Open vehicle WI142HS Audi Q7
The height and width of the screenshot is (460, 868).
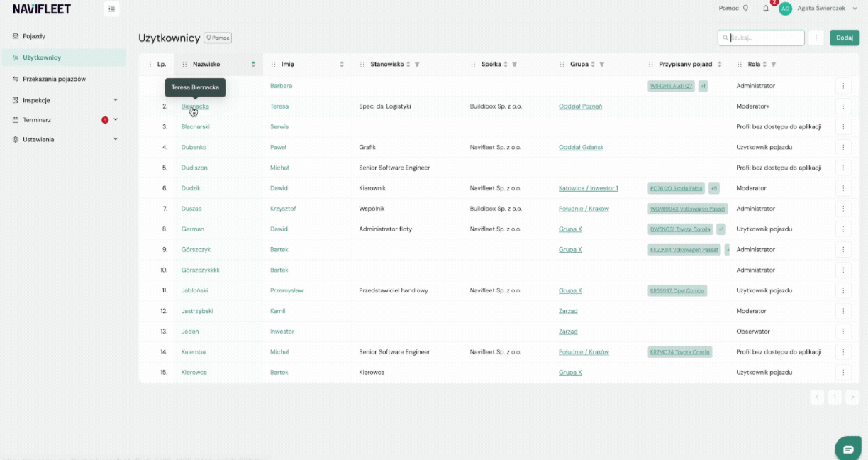[x=672, y=86]
